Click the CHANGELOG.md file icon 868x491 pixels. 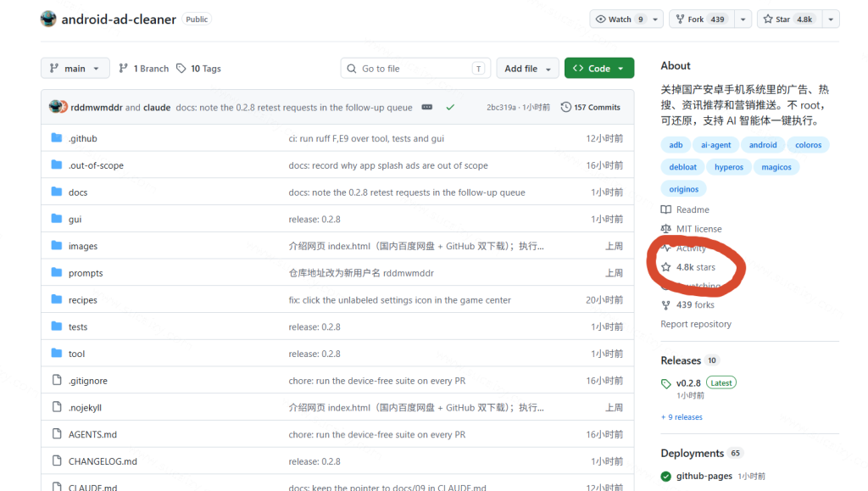[x=57, y=460]
